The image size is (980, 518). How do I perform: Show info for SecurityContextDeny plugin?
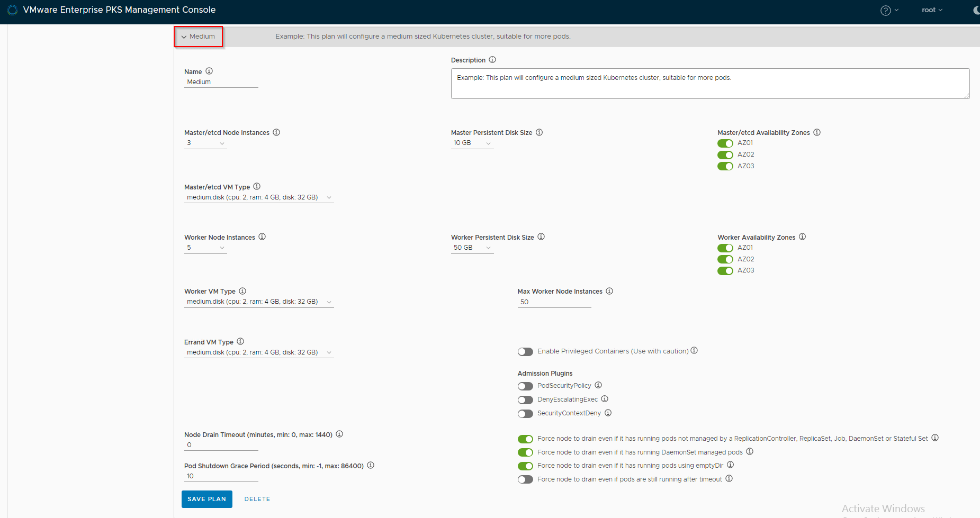pyautogui.click(x=608, y=413)
